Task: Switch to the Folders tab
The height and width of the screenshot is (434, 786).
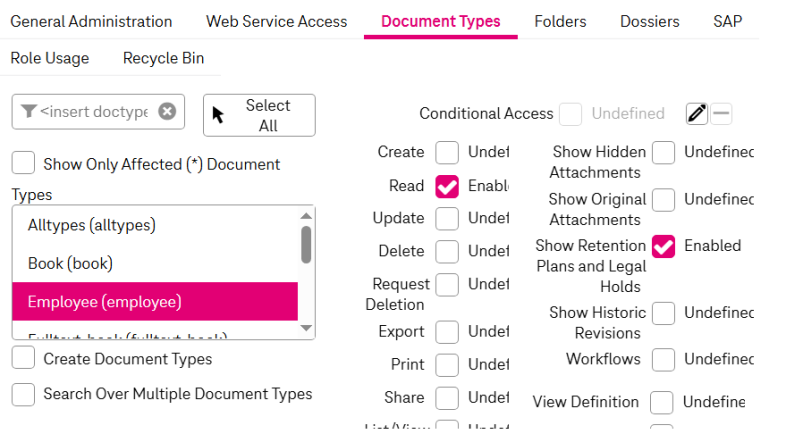Action: click(560, 21)
